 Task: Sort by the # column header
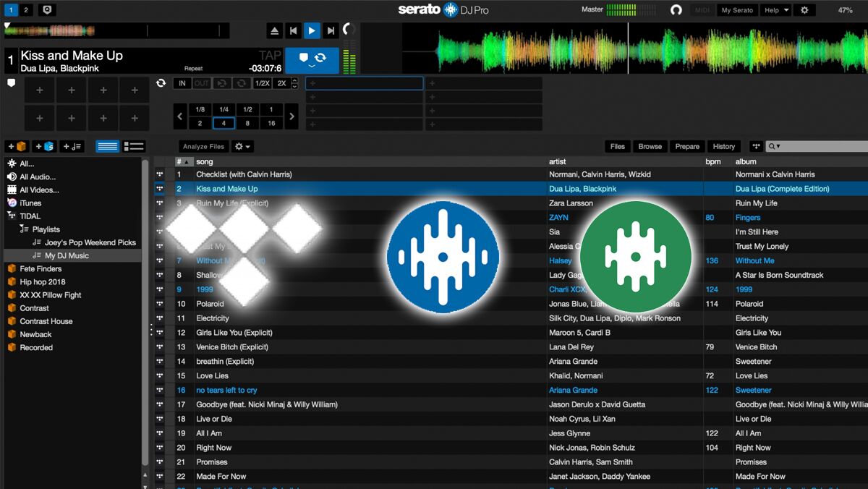pos(184,162)
